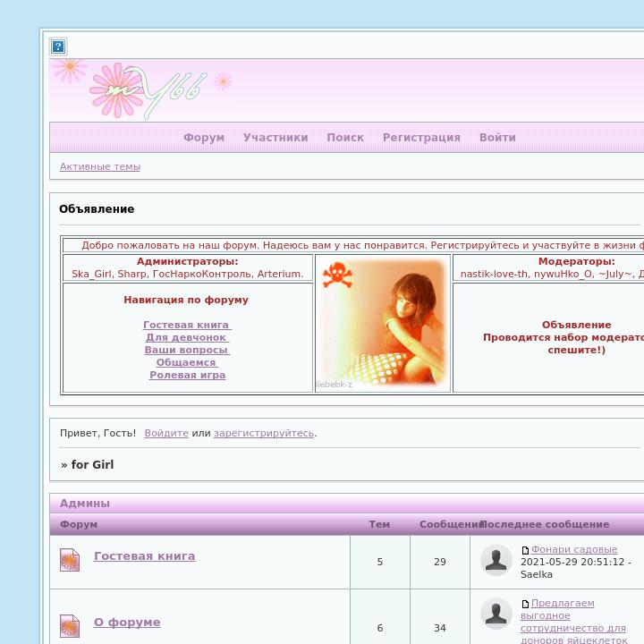Select Регистрация in the top menu
Viewport: 644px width, 644px height.
(x=421, y=138)
